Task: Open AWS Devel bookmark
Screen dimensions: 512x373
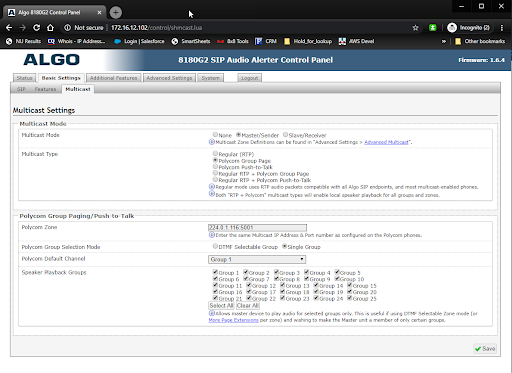Action: point(357,41)
